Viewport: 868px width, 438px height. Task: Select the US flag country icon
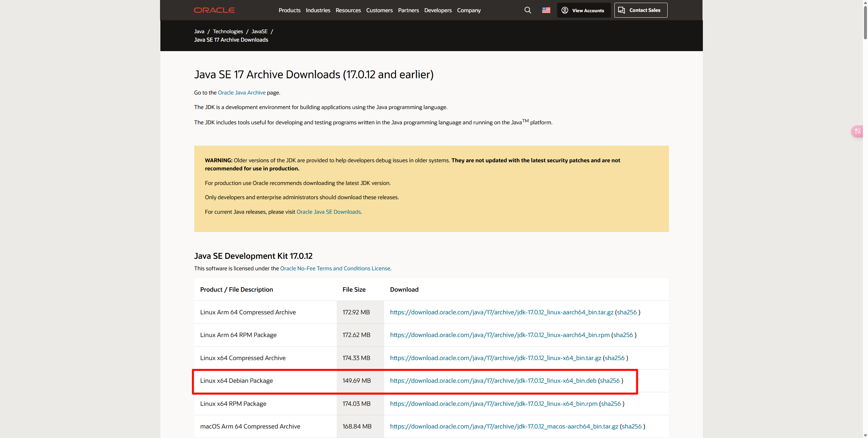coord(546,10)
